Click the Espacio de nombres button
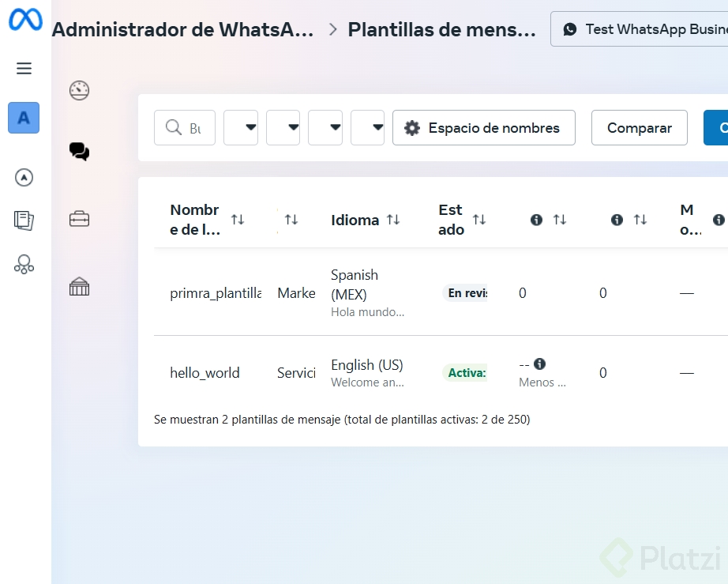The height and width of the screenshot is (584, 728). [484, 128]
